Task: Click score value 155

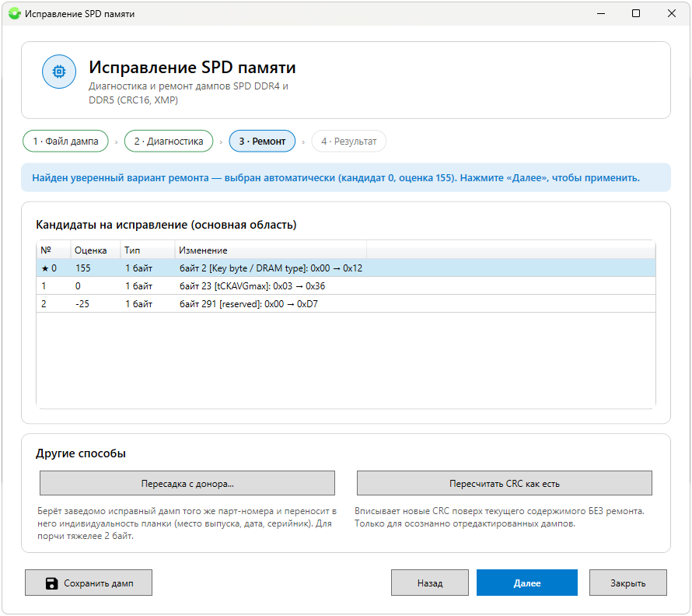Action: (83, 268)
